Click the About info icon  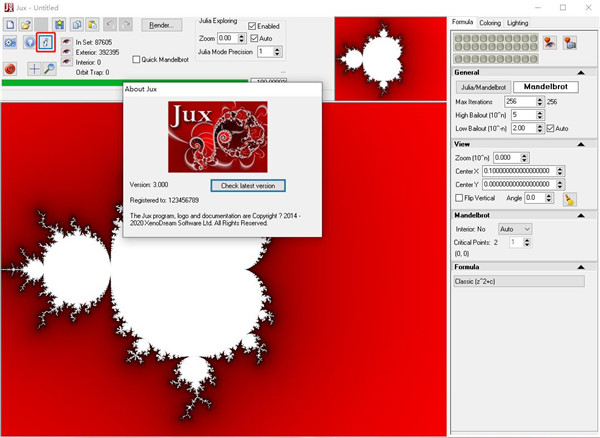point(46,42)
